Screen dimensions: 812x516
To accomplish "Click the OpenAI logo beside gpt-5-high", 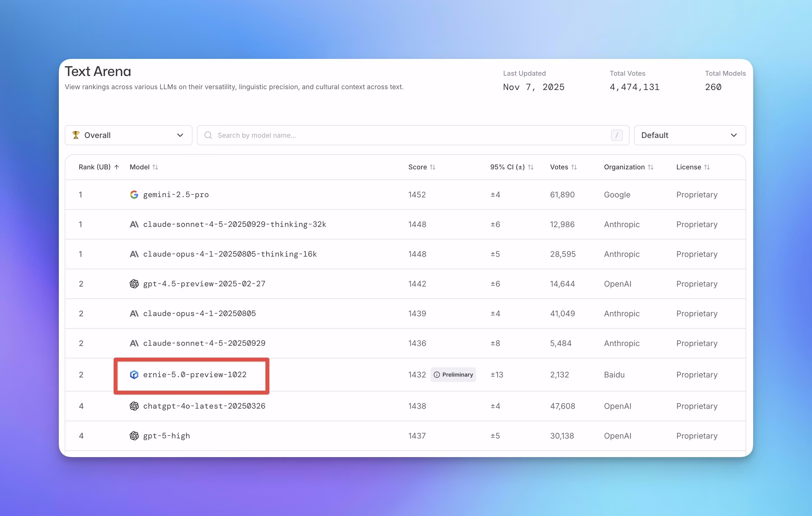I will (x=134, y=436).
